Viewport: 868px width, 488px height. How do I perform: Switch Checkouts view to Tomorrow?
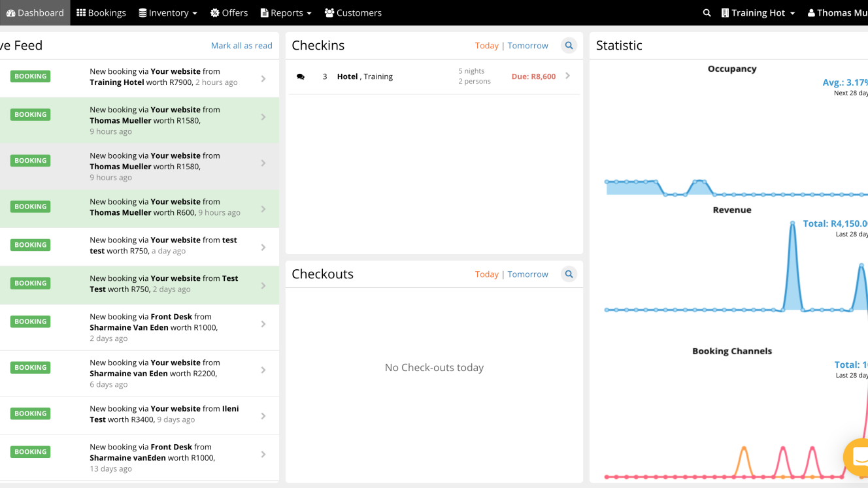[527, 274]
